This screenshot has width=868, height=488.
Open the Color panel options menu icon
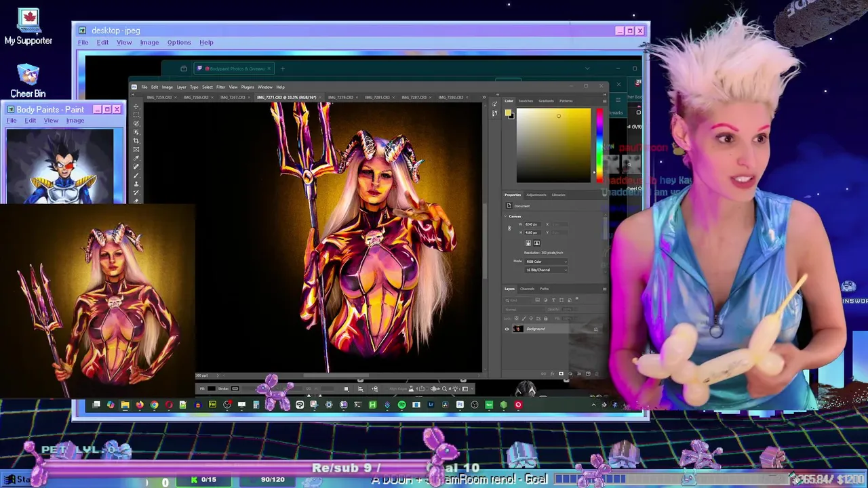click(x=604, y=101)
